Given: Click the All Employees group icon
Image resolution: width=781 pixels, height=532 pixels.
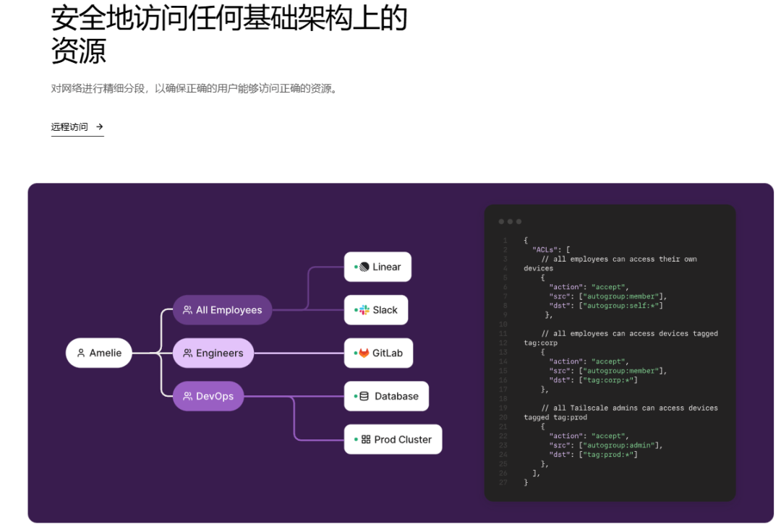Looking at the screenshot, I should tap(187, 310).
